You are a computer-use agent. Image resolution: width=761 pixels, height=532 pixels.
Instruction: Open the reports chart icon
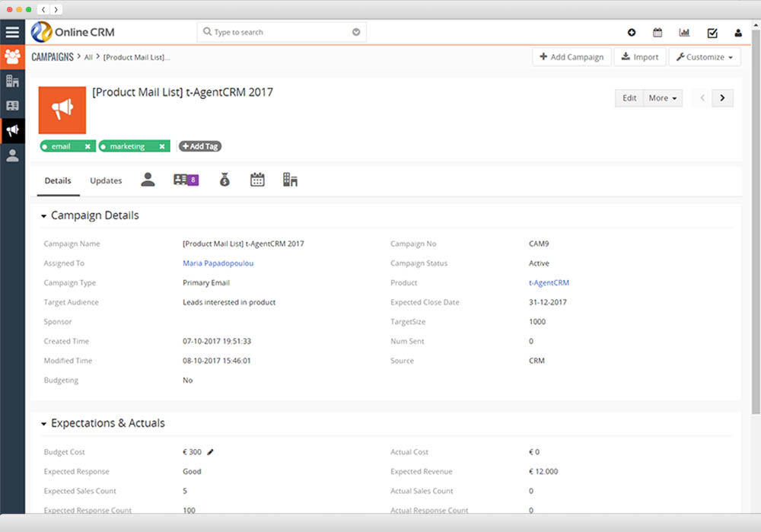(684, 33)
